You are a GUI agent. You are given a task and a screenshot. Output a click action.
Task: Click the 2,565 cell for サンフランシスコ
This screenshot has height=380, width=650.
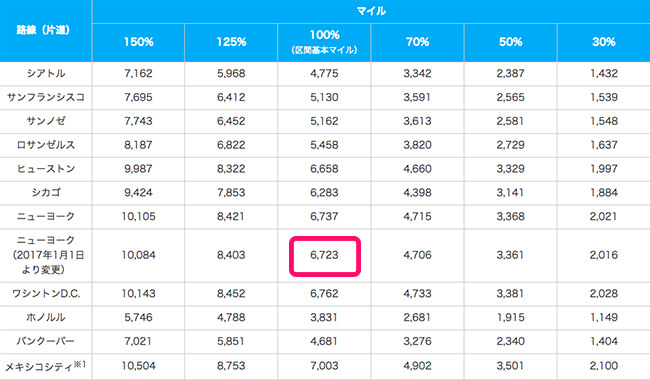510,97
